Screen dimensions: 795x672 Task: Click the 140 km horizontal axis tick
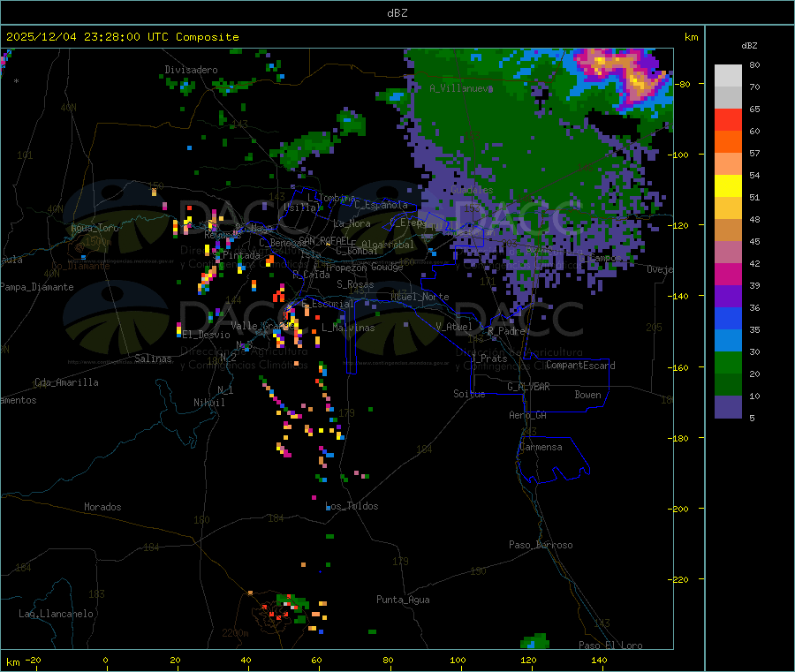tap(599, 660)
